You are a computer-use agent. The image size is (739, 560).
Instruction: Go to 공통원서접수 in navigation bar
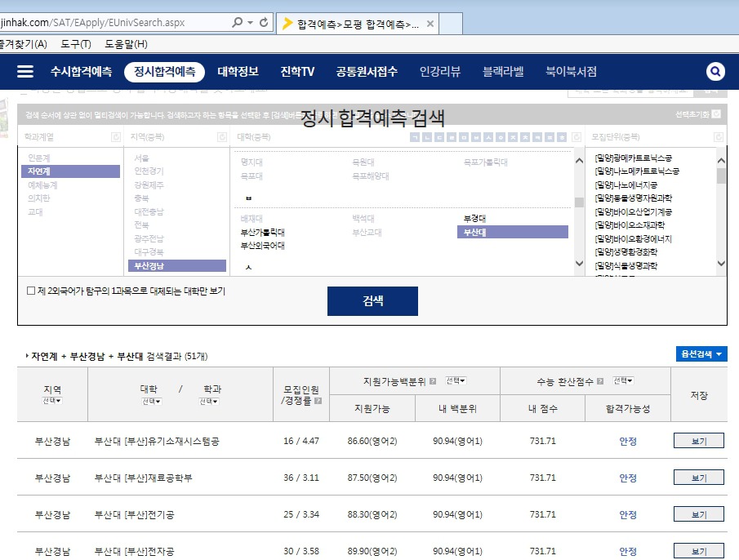[x=367, y=72]
